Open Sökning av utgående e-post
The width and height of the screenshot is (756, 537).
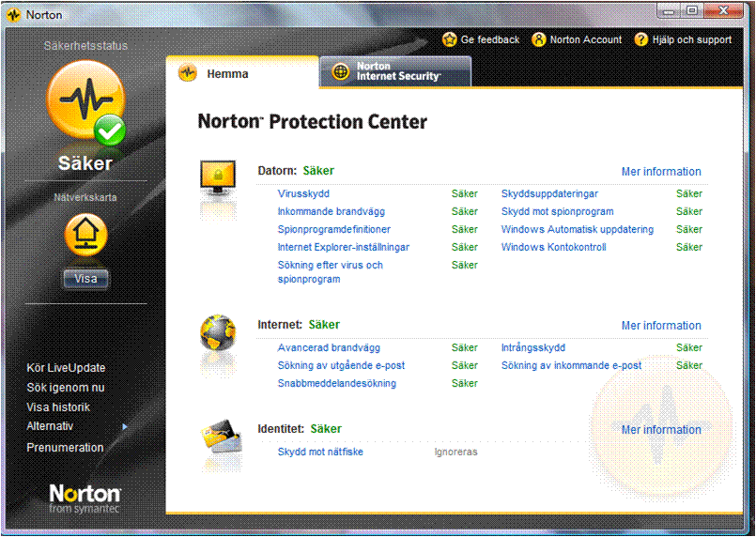(x=341, y=365)
